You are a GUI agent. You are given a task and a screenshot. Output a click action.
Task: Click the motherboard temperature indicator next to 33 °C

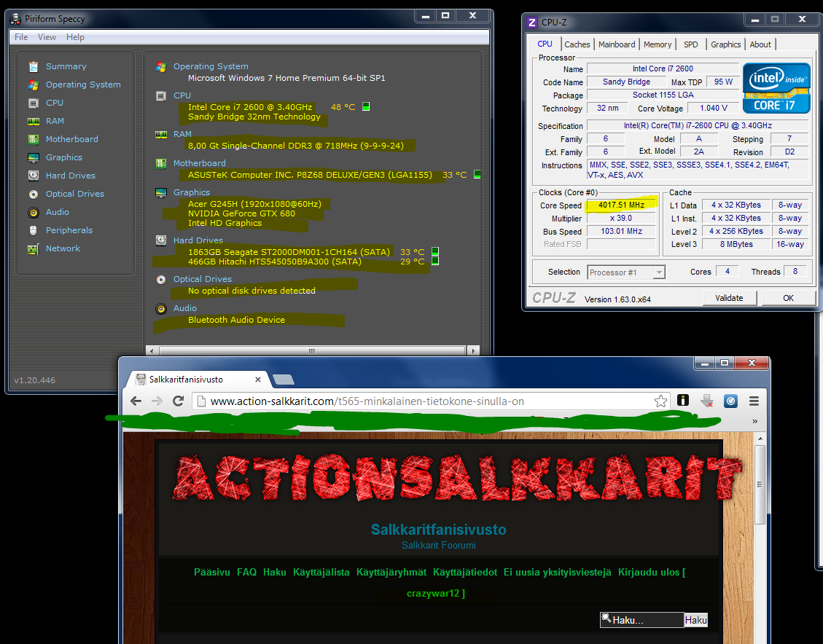[x=477, y=174]
